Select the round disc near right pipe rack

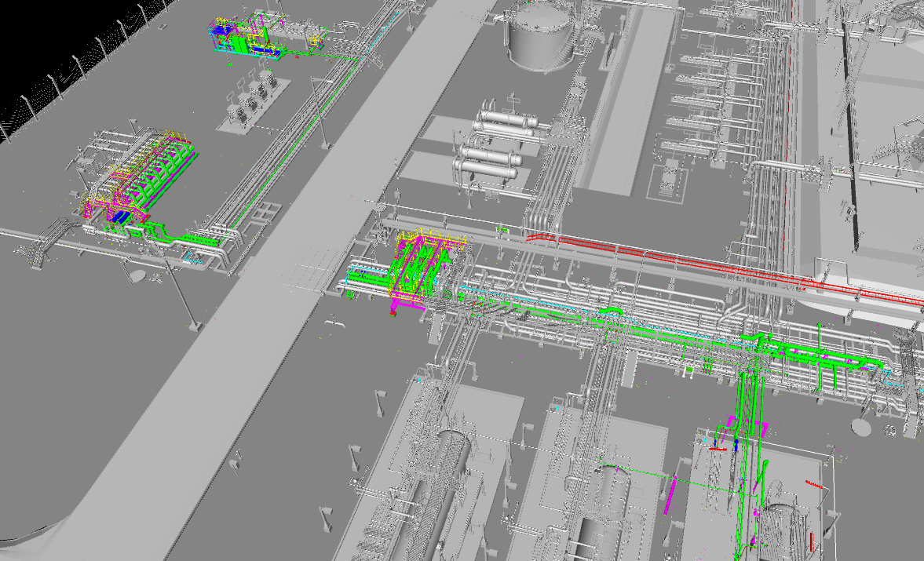click(x=861, y=427)
